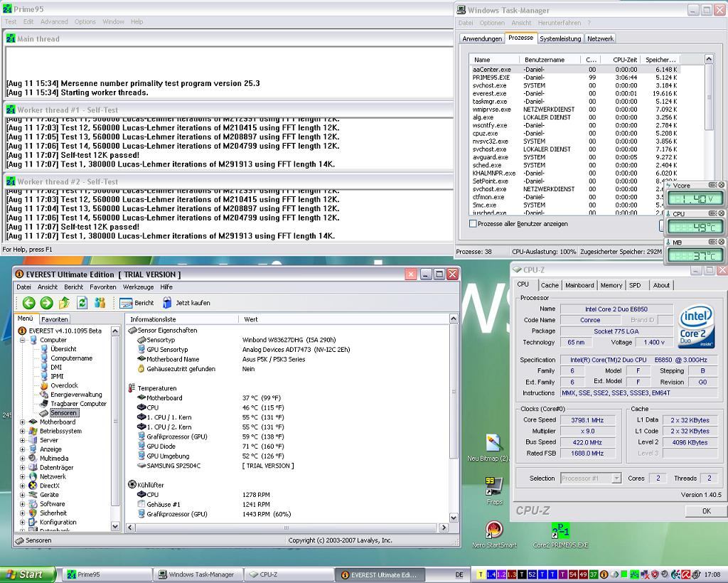Switch to CPU-Z Cache tab
Image resolution: width=728 pixels, height=583 pixels.
(550, 285)
